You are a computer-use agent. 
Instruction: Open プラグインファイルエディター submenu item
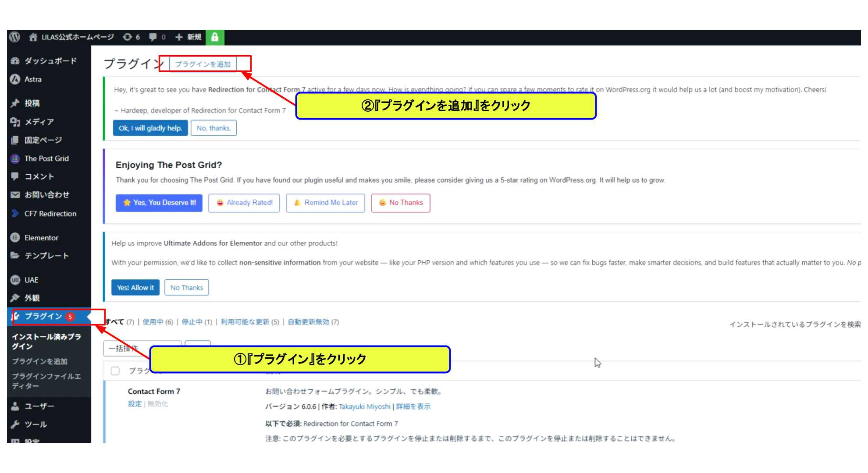point(46,381)
